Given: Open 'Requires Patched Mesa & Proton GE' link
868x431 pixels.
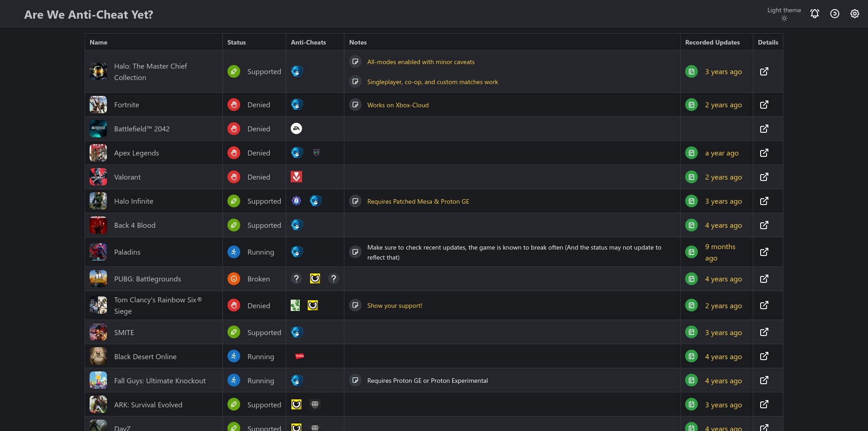Looking at the screenshot, I should [418, 201].
